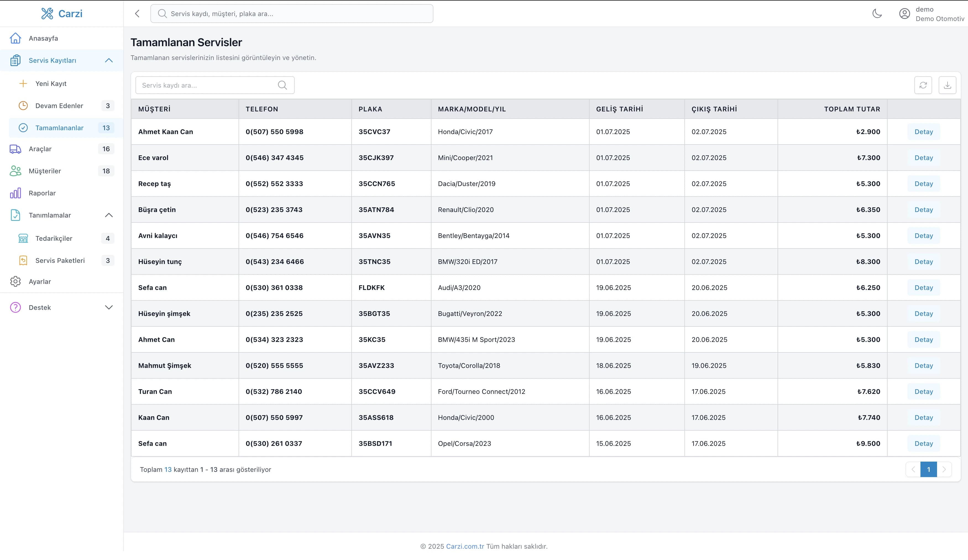Click the top global search field

click(x=292, y=14)
